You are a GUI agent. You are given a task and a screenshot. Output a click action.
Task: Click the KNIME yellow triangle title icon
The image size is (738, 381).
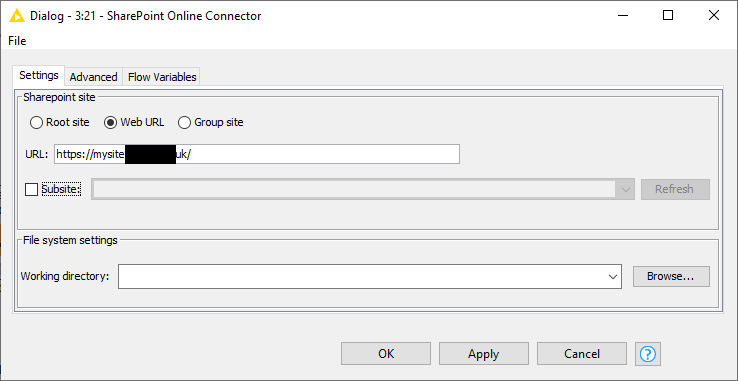16,16
